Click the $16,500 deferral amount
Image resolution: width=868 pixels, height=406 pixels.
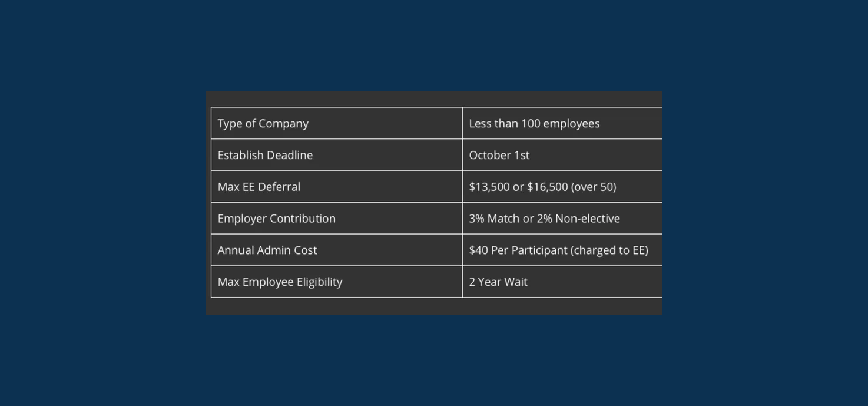[546, 187]
